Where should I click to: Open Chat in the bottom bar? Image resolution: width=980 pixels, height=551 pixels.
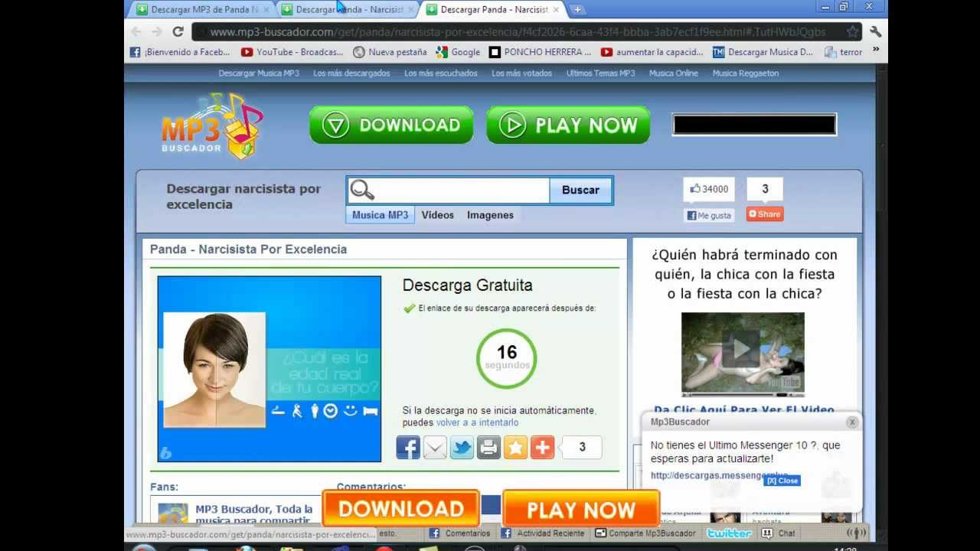[x=779, y=533]
